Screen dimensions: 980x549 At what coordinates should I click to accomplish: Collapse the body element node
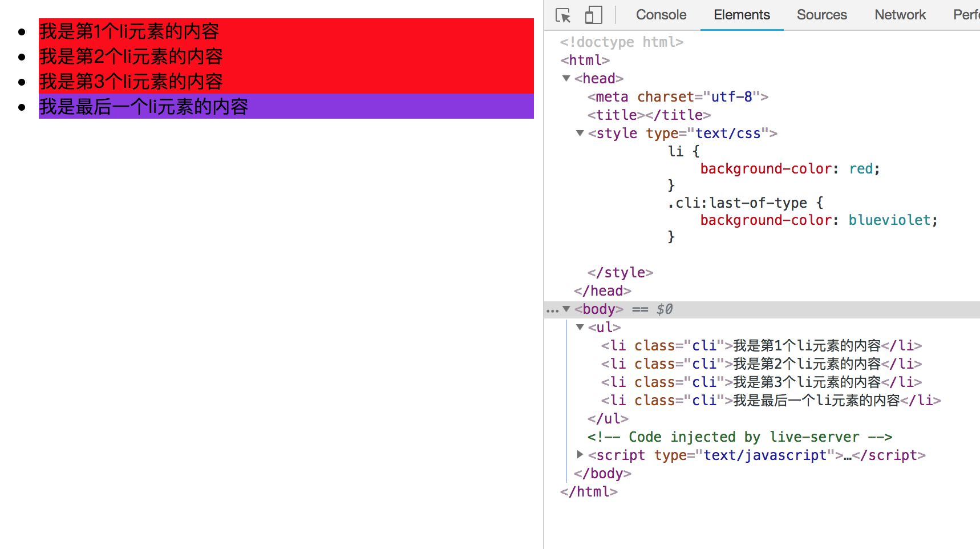pyautogui.click(x=566, y=309)
